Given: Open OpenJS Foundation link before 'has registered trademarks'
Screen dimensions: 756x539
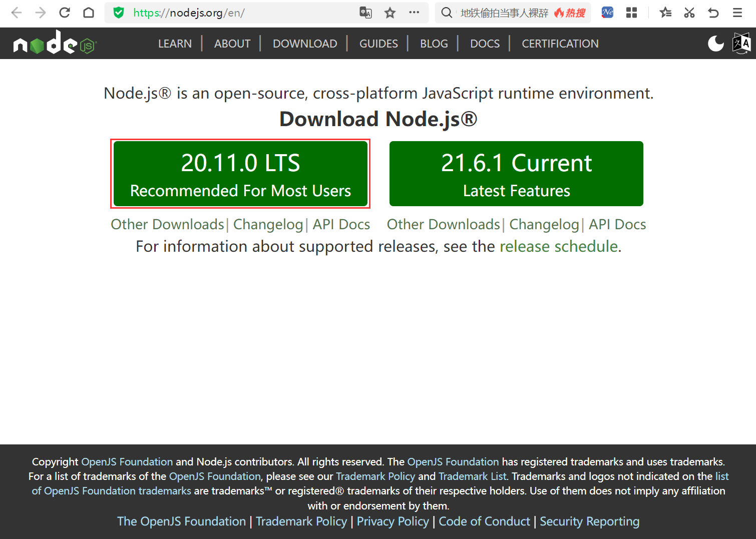Looking at the screenshot, I should coord(453,461).
